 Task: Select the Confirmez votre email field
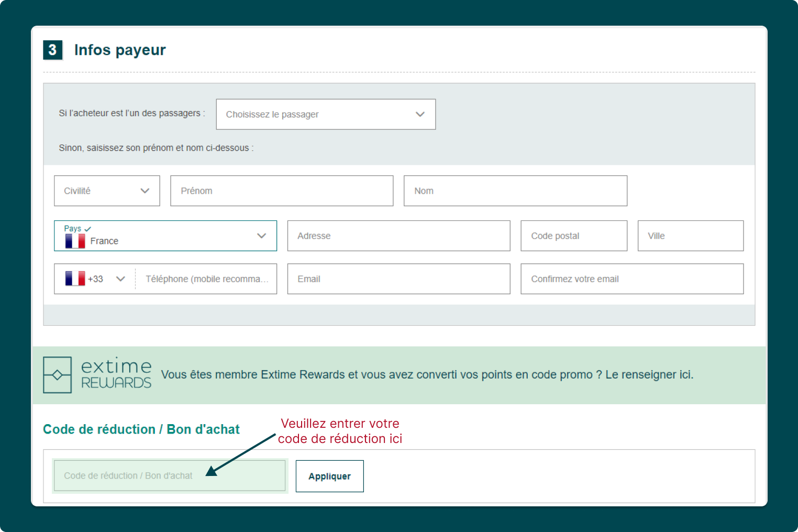pyautogui.click(x=631, y=279)
